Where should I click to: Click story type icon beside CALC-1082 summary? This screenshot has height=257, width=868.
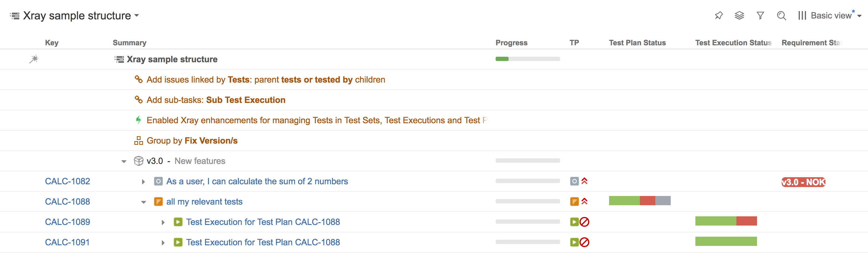(158, 181)
